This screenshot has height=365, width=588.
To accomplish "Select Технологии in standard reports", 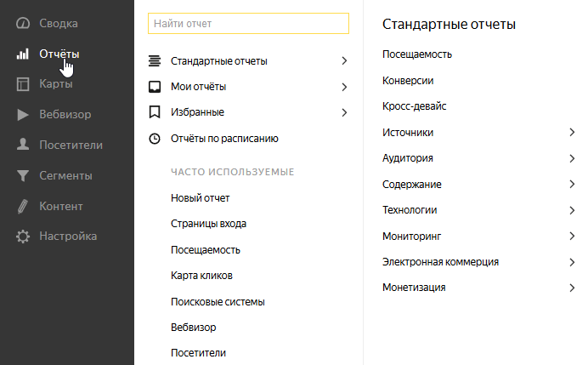I will 411,210.
